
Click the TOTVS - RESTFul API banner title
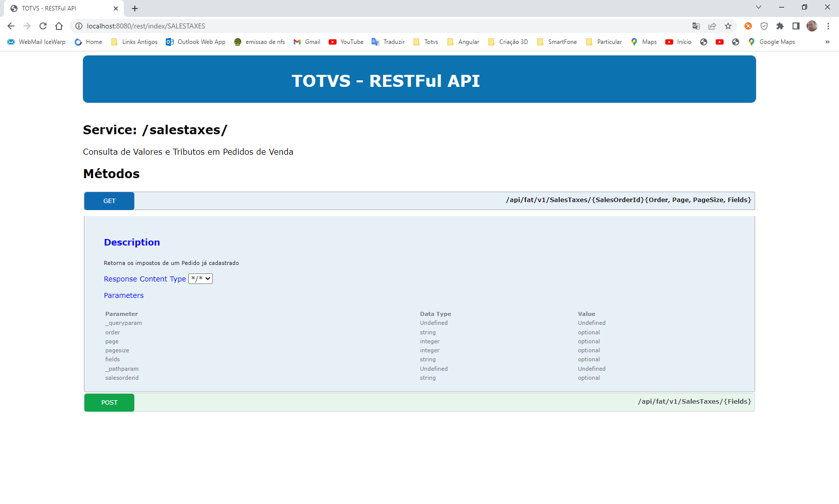point(386,81)
